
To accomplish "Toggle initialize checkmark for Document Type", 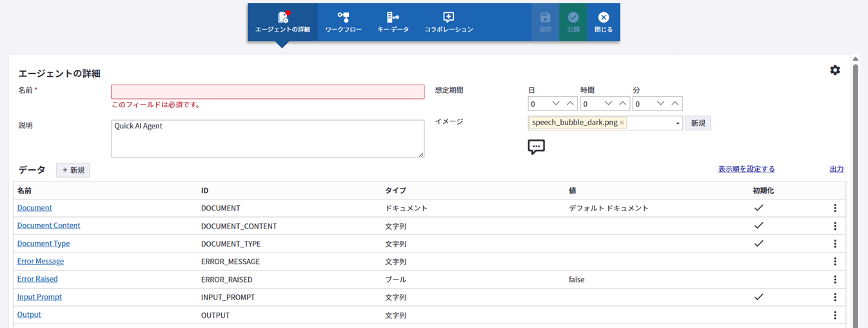I will click(759, 243).
